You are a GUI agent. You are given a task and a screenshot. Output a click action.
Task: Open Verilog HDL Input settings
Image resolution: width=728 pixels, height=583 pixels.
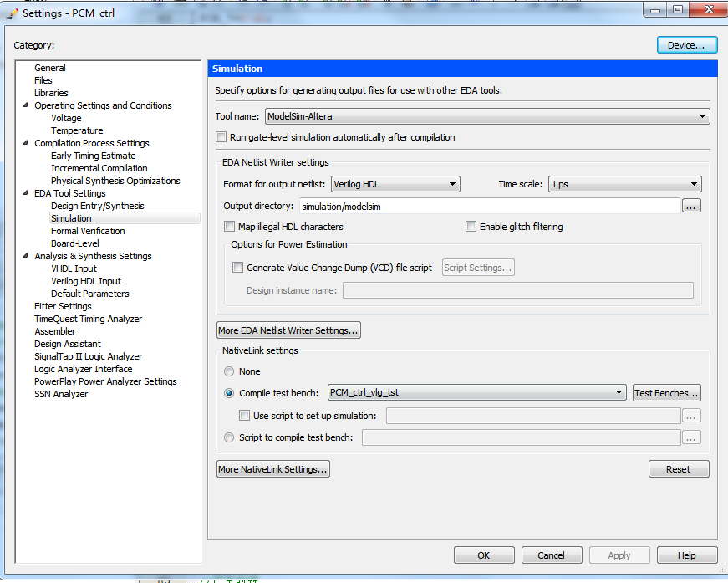86,281
